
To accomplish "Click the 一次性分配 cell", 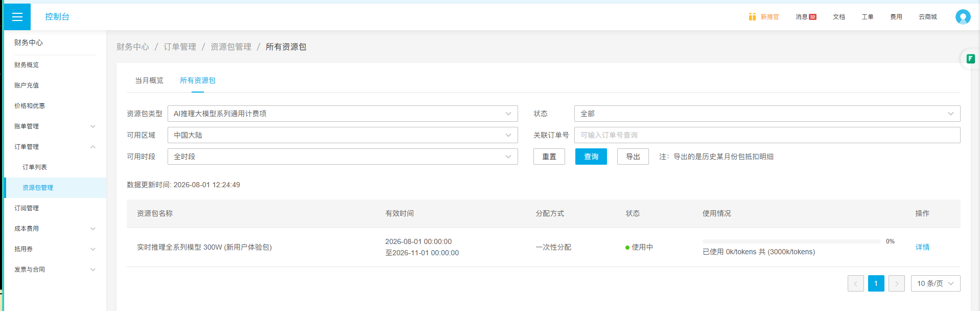I will tap(553, 247).
